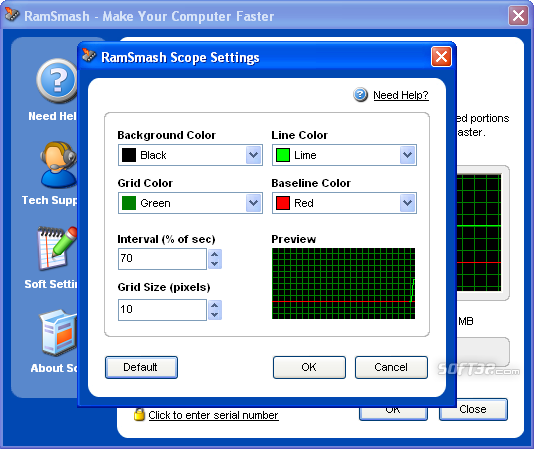This screenshot has width=534, height=449.
Task: Open Soft Settings notepad icon
Action: [57, 248]
